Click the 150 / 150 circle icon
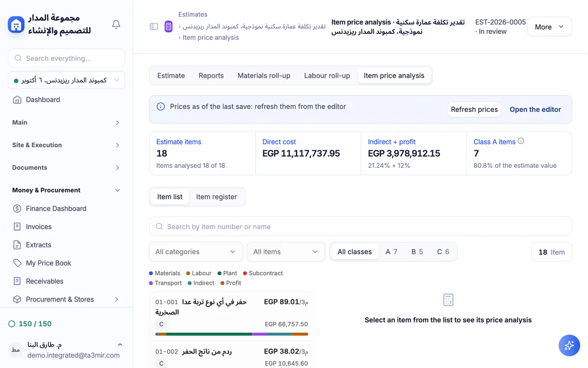 click(12, 324)
